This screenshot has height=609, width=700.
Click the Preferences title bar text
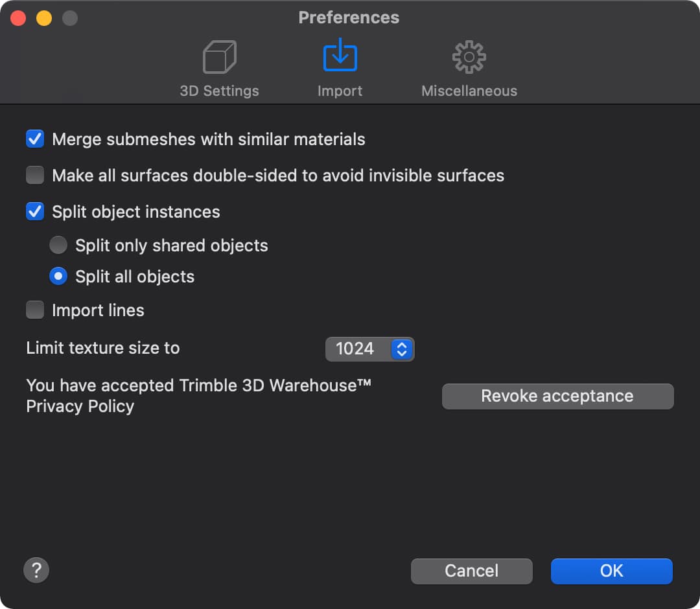coord(349,17)
